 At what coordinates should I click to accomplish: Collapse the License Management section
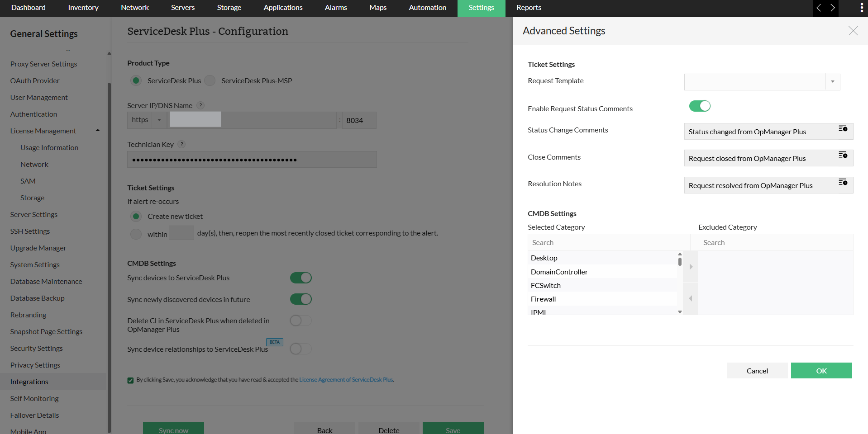coord(97,131)
